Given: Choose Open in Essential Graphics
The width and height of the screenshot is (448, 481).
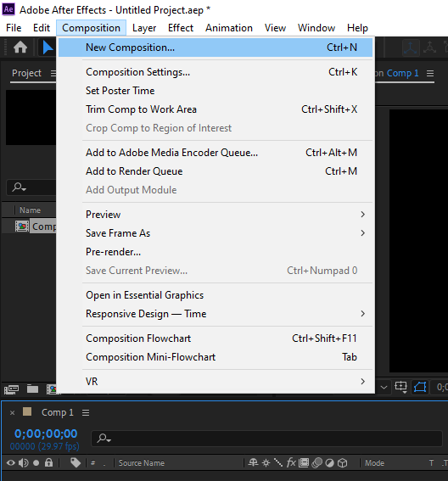Looking at the screenshot, I should [216, 295].
